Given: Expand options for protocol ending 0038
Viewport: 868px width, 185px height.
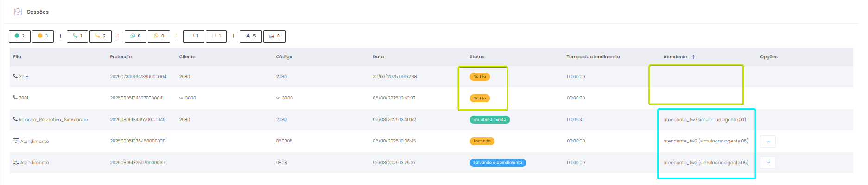Looking at the screenshot, I should pos(767,141).
